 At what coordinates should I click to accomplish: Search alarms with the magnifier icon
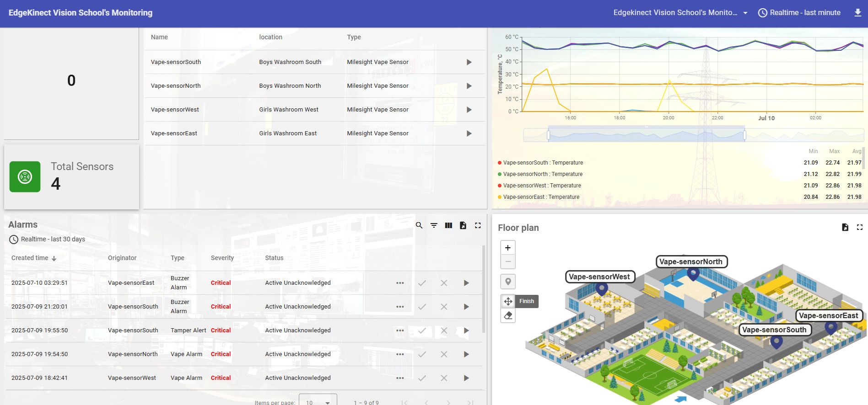pyautogui.click(x=419, y=225)
